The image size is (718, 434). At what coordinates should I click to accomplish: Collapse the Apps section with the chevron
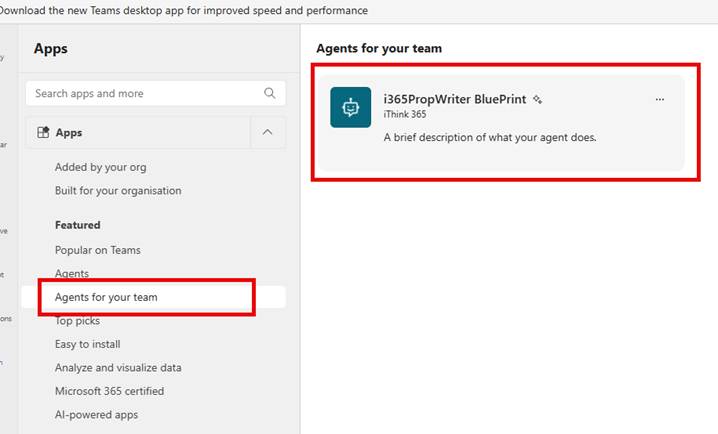[x=266, y=132]
